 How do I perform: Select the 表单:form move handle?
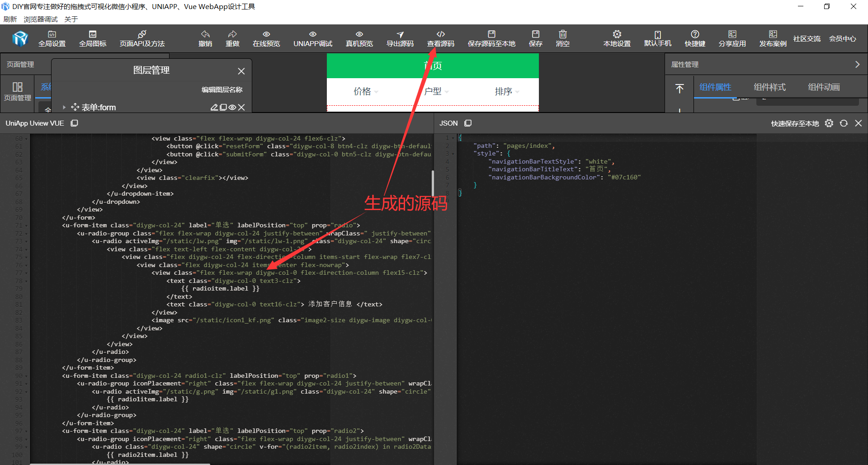[x=75, y=107]
